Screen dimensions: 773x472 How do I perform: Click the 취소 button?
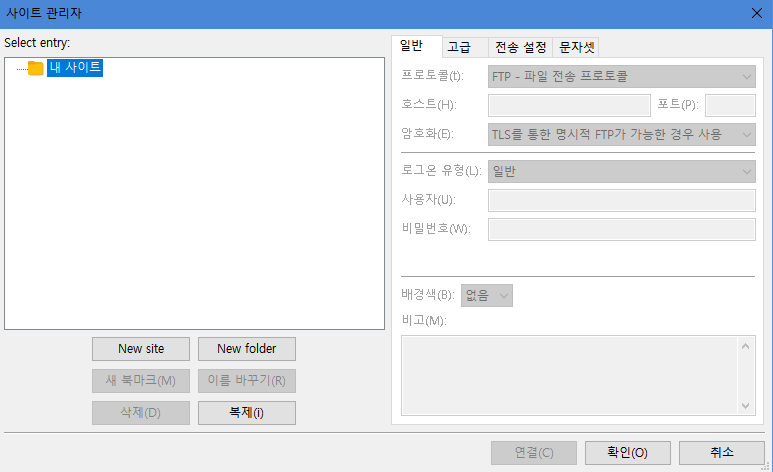(x=722, y=453)
